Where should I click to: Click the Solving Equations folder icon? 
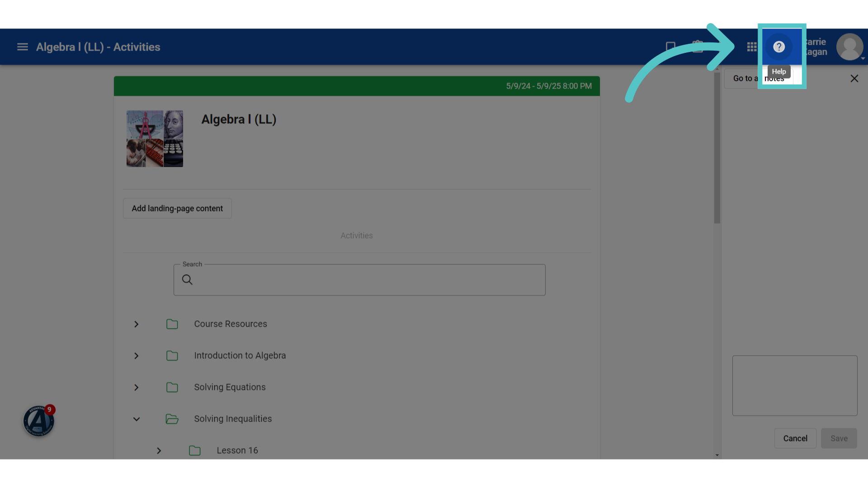[172, 387]
